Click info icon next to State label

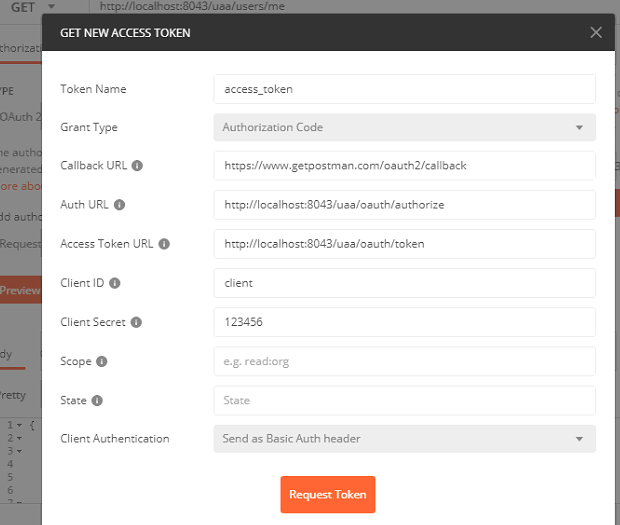(x=97, y=400)
